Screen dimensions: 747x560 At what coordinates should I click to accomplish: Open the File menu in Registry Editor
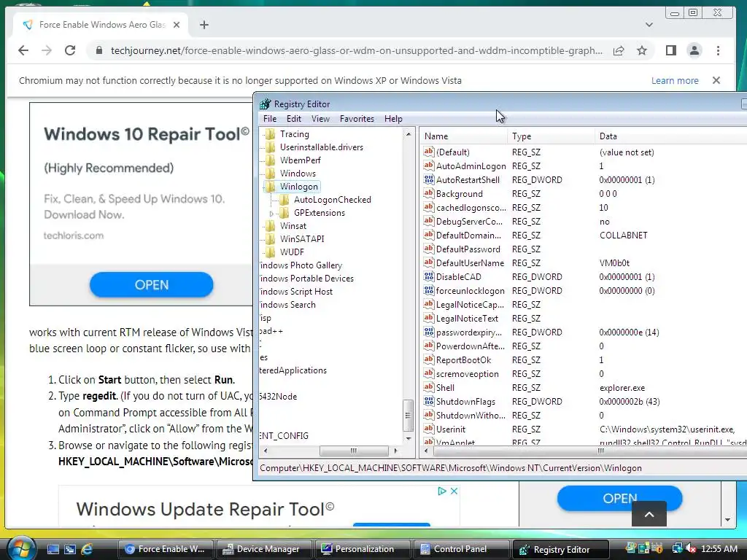[270, 119]
